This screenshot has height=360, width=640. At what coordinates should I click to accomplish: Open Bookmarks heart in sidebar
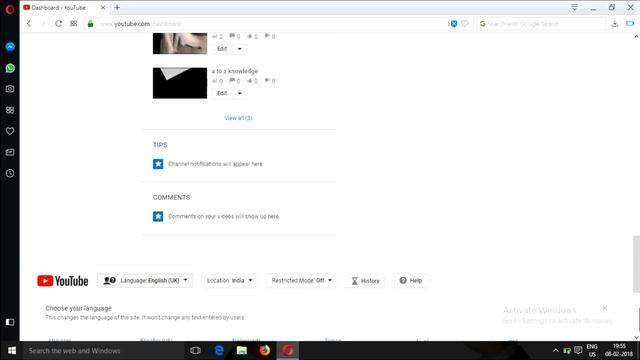pos(10,131)
